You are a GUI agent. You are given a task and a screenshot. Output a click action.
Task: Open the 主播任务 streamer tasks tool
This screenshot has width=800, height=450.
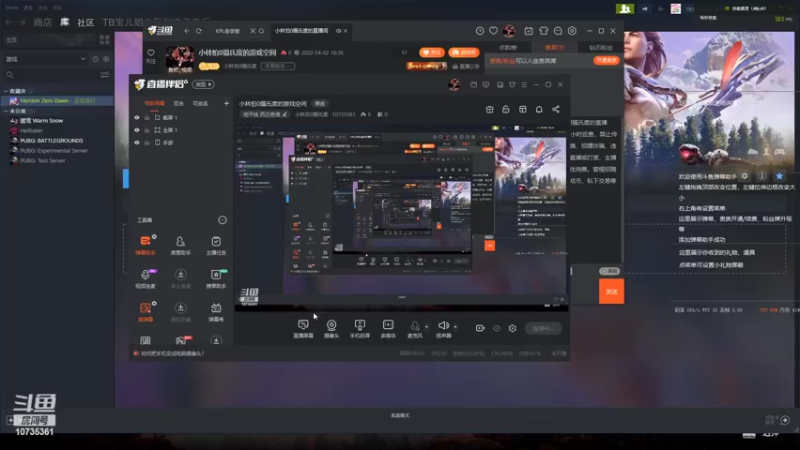pos(216,245)
